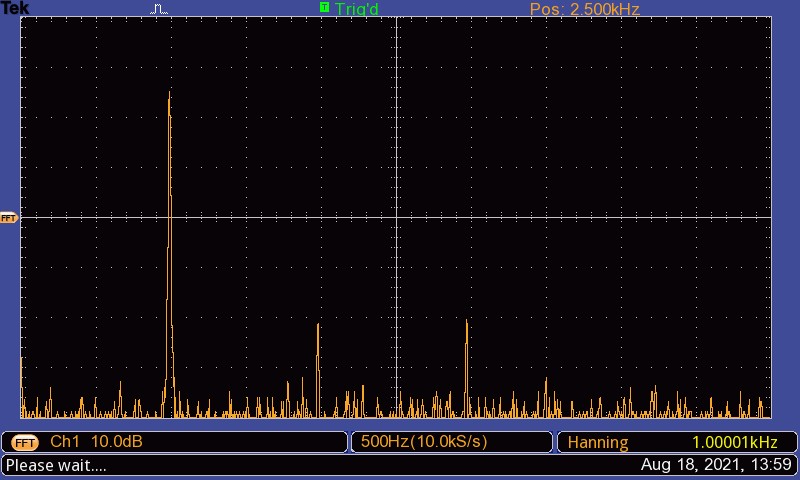
Task: Click the Hanning window label
Action: point(598,442)
